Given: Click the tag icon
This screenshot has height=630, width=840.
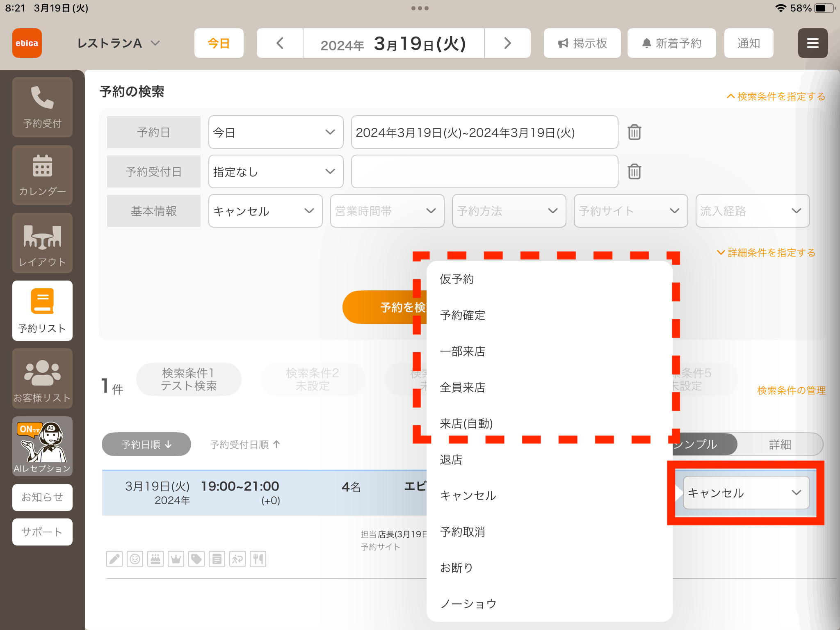Looking at the screenshot, I should (196, 559).
